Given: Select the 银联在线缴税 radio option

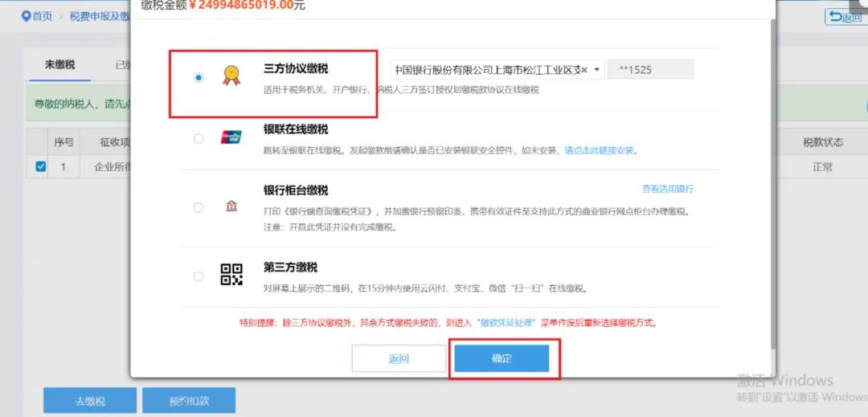Looking at the screenshot, I should (199, 139).
